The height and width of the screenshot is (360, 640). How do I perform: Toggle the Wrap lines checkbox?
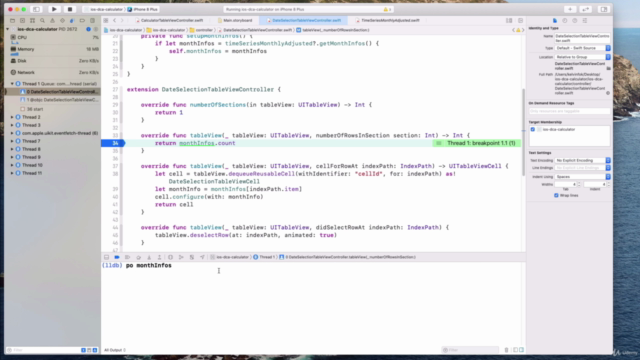tap(556, 196)
